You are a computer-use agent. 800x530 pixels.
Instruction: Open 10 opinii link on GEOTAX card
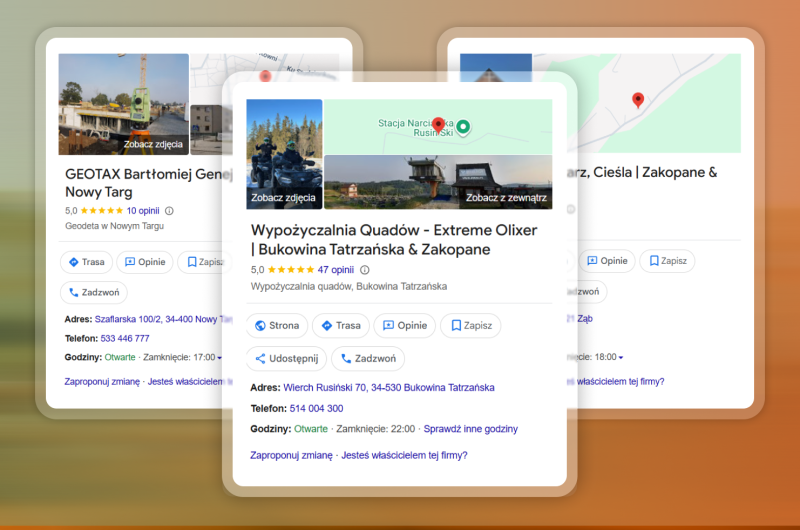click(x=143, y=211)
